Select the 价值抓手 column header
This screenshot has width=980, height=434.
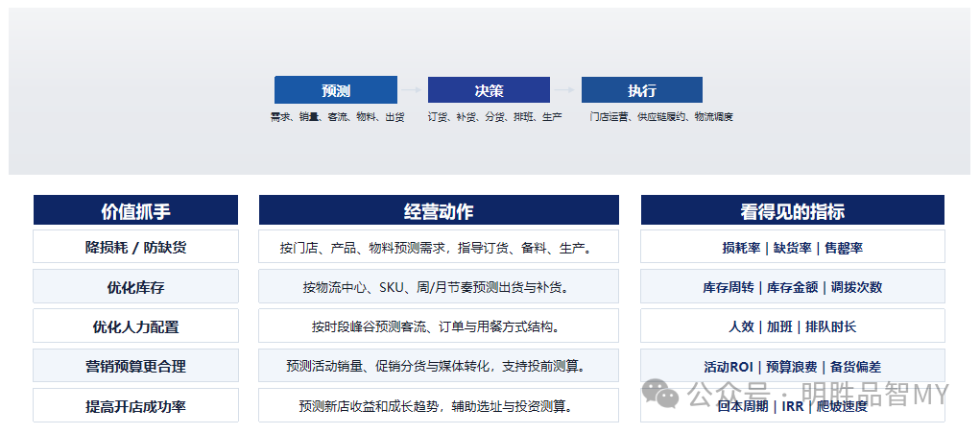click(135, 210)
